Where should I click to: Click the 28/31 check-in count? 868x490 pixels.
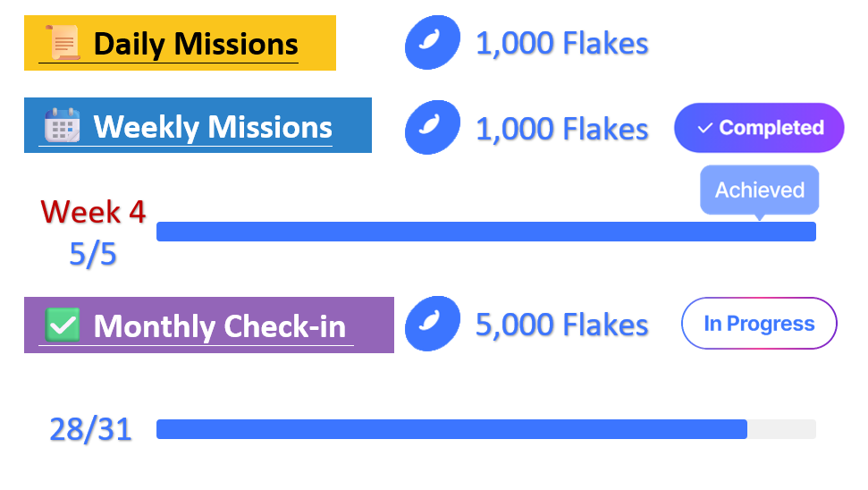click(x=90, y=429)
